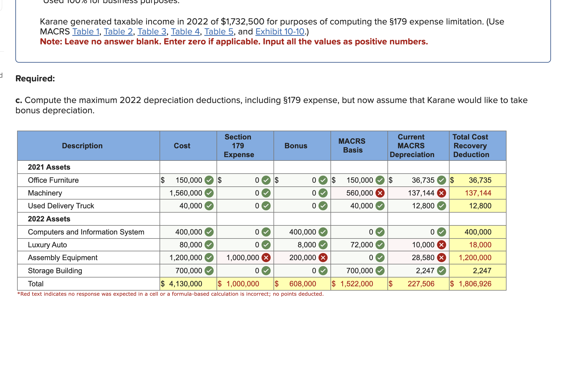This screenshot has height=366, width=588.
Task: Click green check beside Office Furniture cost 150,000
Action: click(x=209, y=180)
